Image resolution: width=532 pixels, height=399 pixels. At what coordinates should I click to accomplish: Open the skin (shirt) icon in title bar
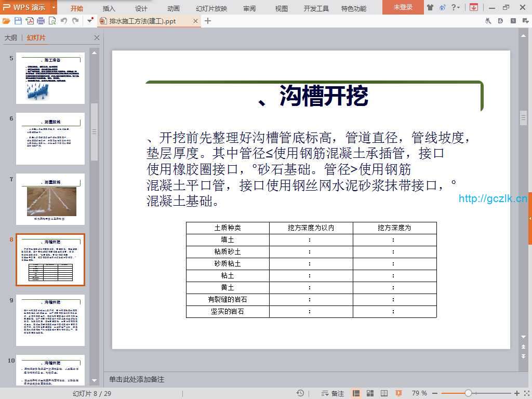click(430, 7)
